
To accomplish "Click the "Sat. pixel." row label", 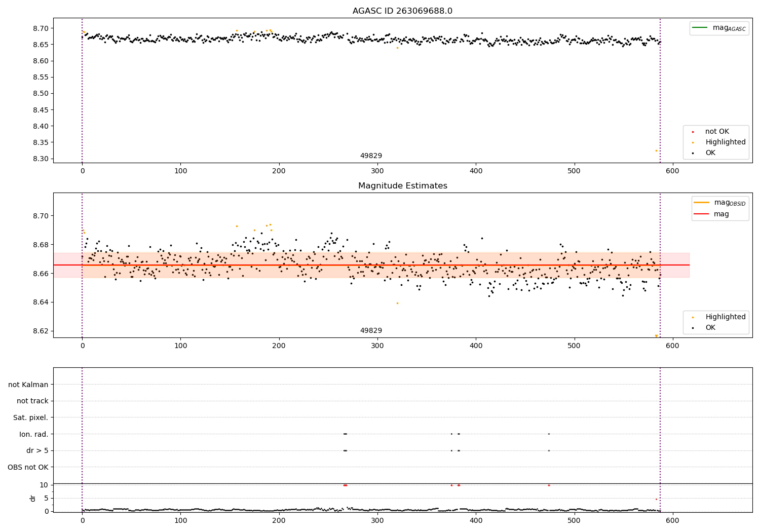I will pyautogui.click(x=31, y=417).
